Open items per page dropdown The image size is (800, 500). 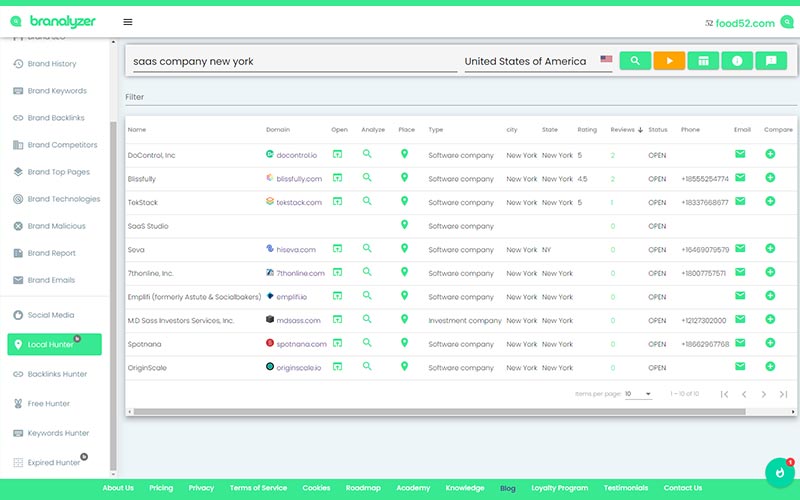pyautogui.click(x=638, y=394)
